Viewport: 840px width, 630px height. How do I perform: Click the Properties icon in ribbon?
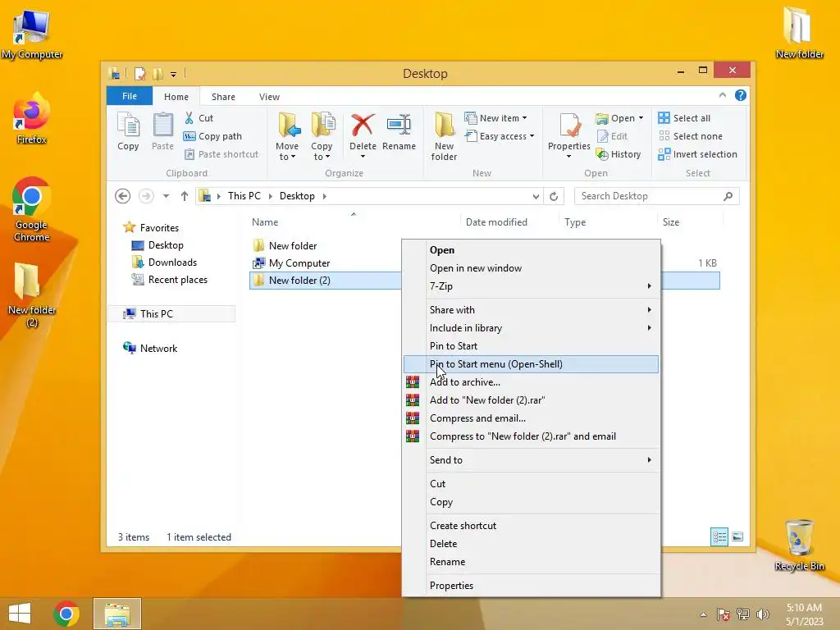[569, 126]
